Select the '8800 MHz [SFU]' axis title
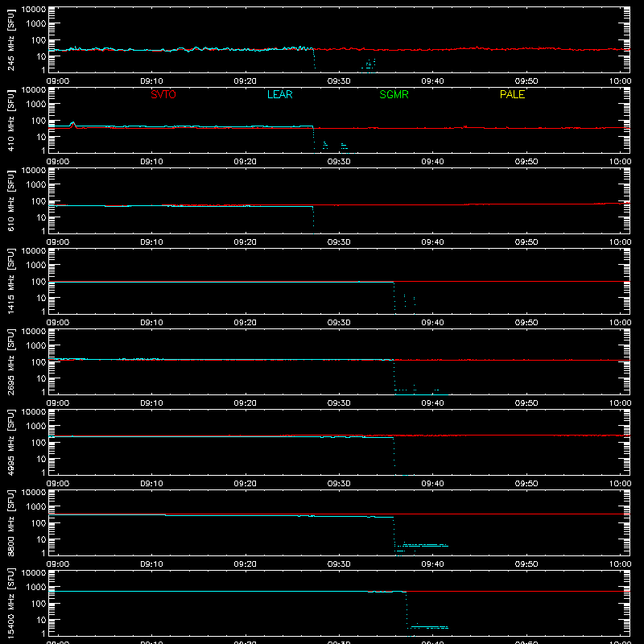The height and width of the screenshot is (644, 644). tap(10, 522)
